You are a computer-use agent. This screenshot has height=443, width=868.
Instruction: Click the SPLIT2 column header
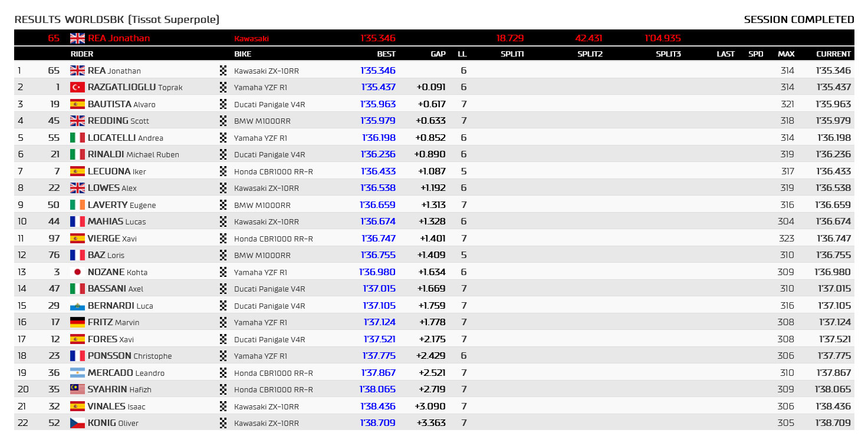point(590,54)
